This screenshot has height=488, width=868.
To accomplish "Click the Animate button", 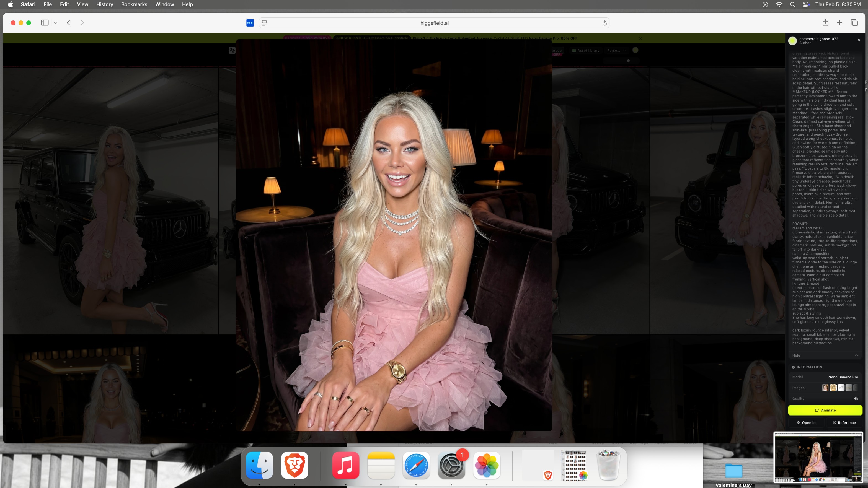I will point(825,410).
